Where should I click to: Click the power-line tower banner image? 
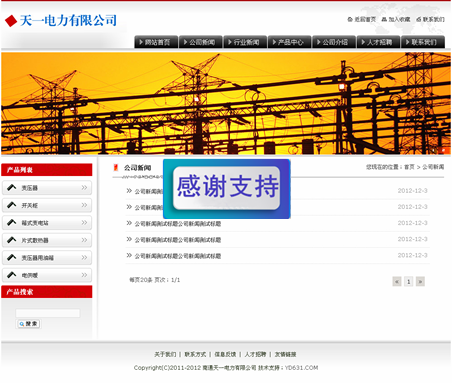[226, 103]
